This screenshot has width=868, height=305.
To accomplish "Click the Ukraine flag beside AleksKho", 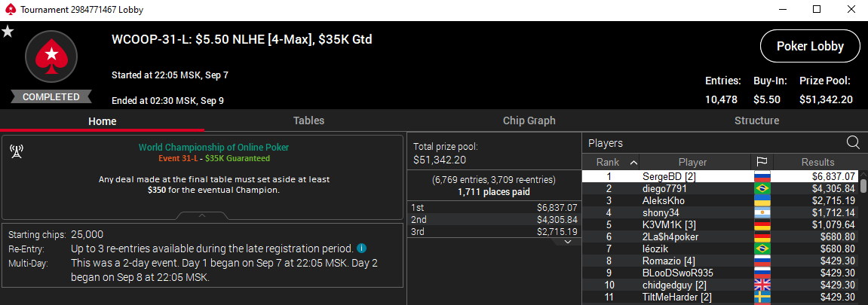I will 762,201.
